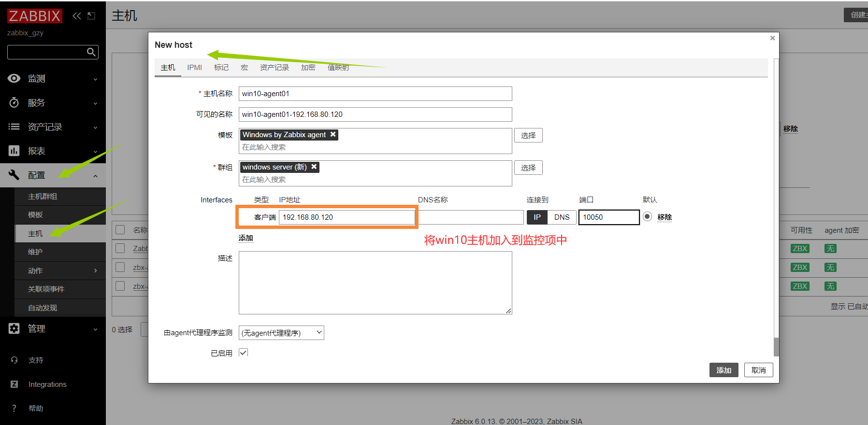
Task: Click 选择 button beside template field
Action: click(528, 135)
